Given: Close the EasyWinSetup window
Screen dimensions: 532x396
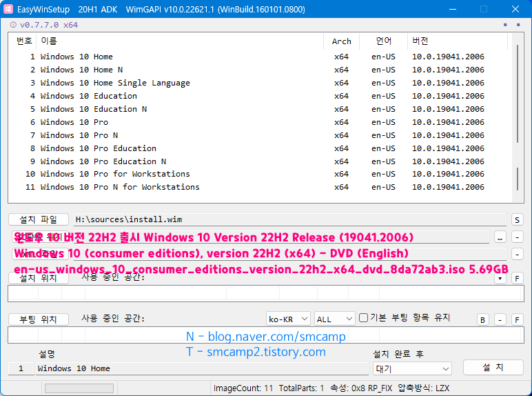Looking at the screenshot, I should coord(515,9).
